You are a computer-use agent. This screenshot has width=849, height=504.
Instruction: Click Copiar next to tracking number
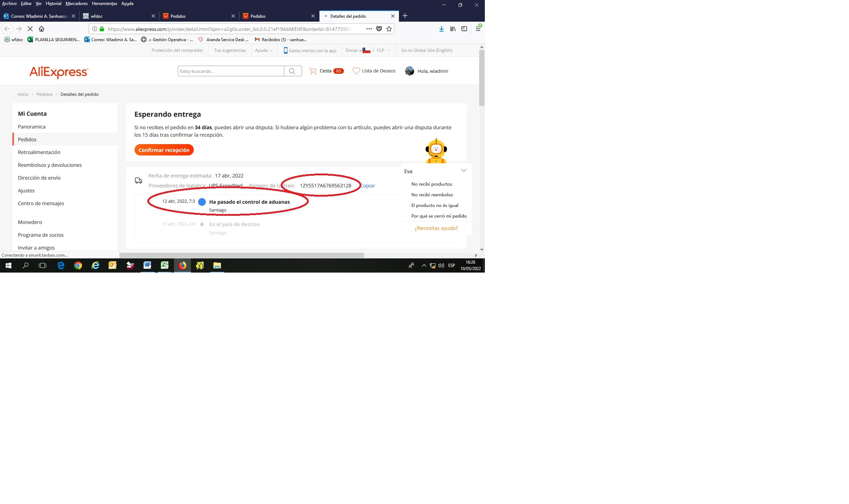click(368, 186)
